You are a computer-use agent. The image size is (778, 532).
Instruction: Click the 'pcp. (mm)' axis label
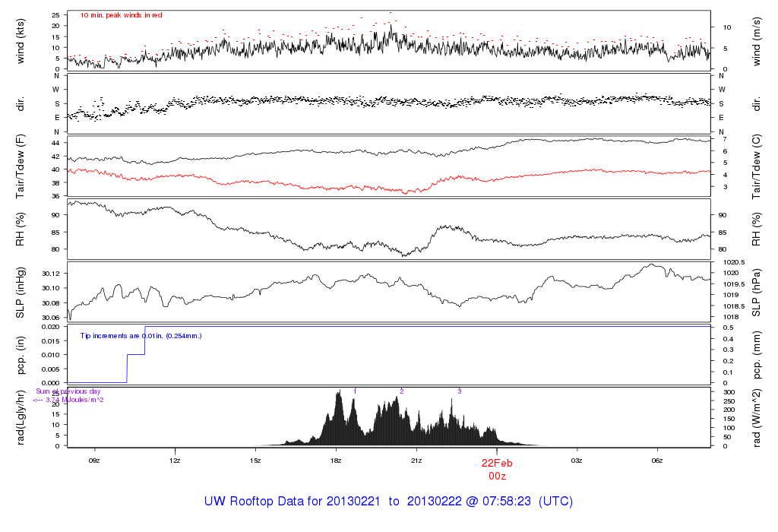pos(756,356)
